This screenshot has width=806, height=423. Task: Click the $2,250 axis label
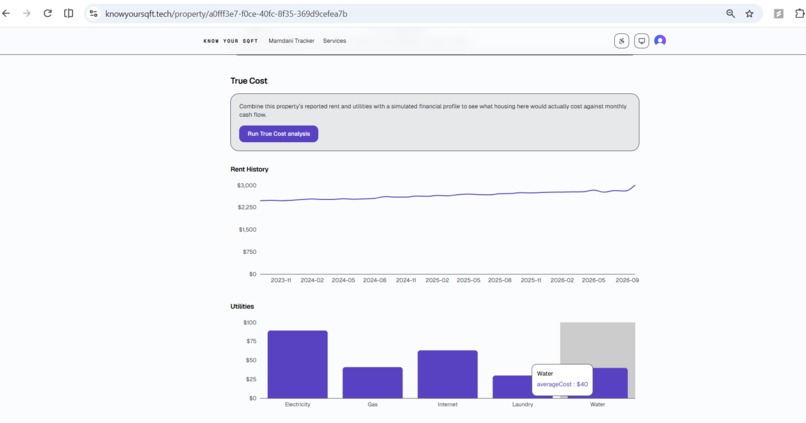[247, 207]
